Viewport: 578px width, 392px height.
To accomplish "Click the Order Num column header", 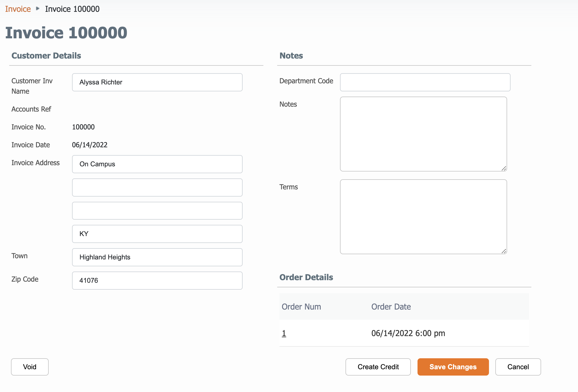I will tap(301, 307).
